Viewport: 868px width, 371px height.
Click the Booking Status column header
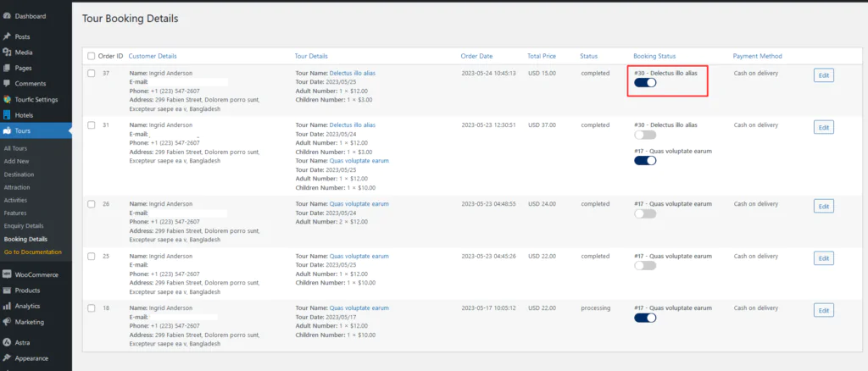(x=655, y=56)
